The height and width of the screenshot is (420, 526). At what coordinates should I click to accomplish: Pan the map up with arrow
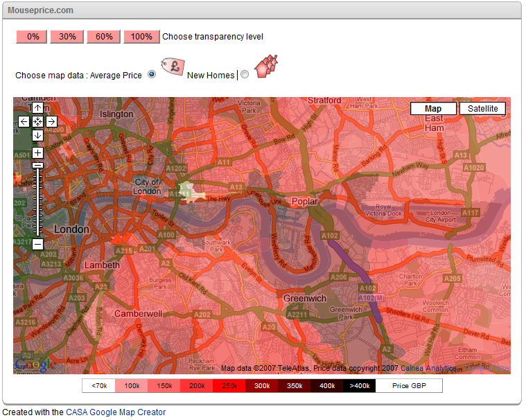point(37,108)
